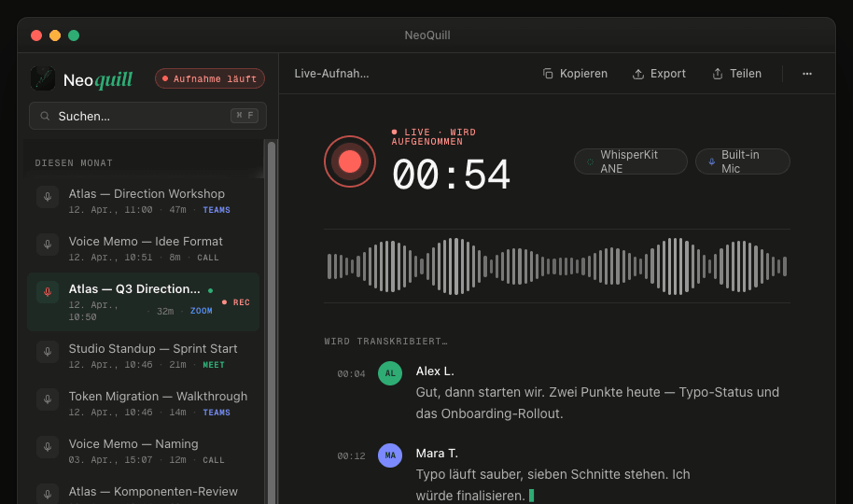Click the TEAMS tag on Direction Workshop
Screen dimensions: 853x504
pyautogui.click(x=217, y=210)
